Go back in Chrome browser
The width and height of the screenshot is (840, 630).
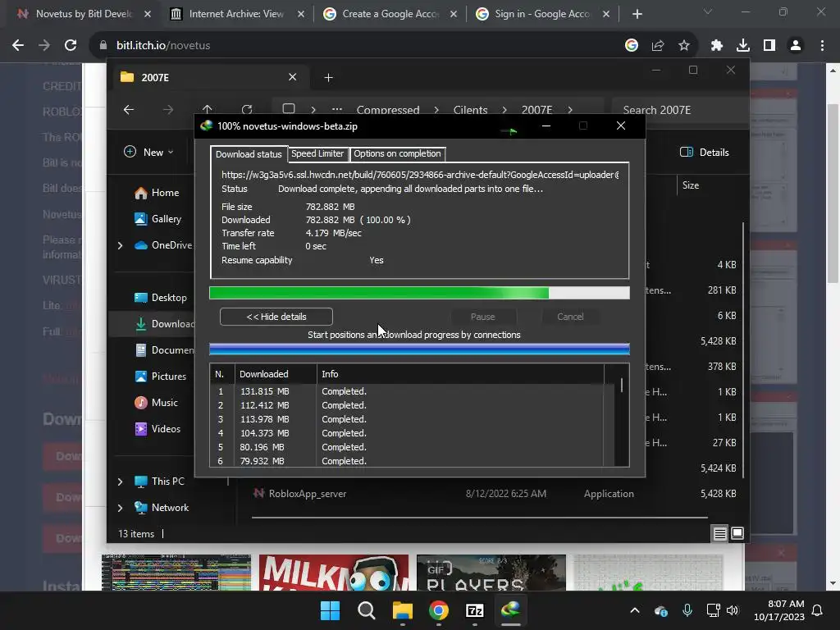click(18, 46)
